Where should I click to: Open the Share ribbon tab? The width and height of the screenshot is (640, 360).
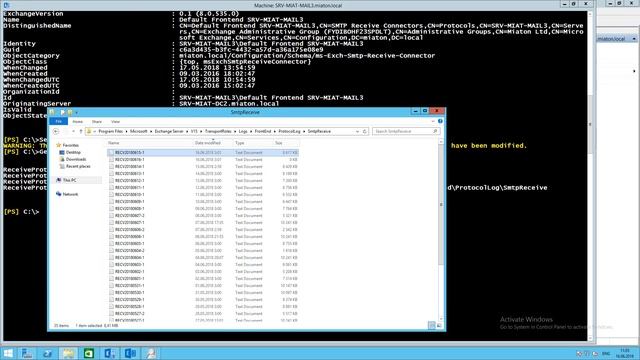tap(97, 122)
